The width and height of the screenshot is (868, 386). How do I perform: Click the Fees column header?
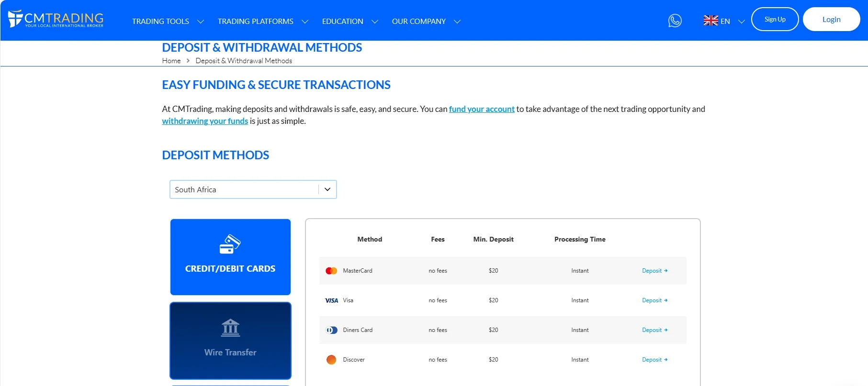[438, 239]
